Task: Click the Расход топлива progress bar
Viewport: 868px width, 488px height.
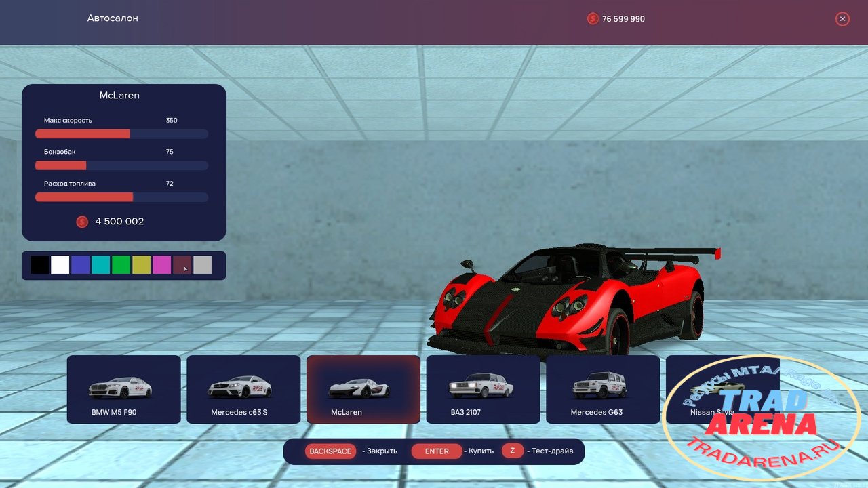Action: (x=121, y=197)
